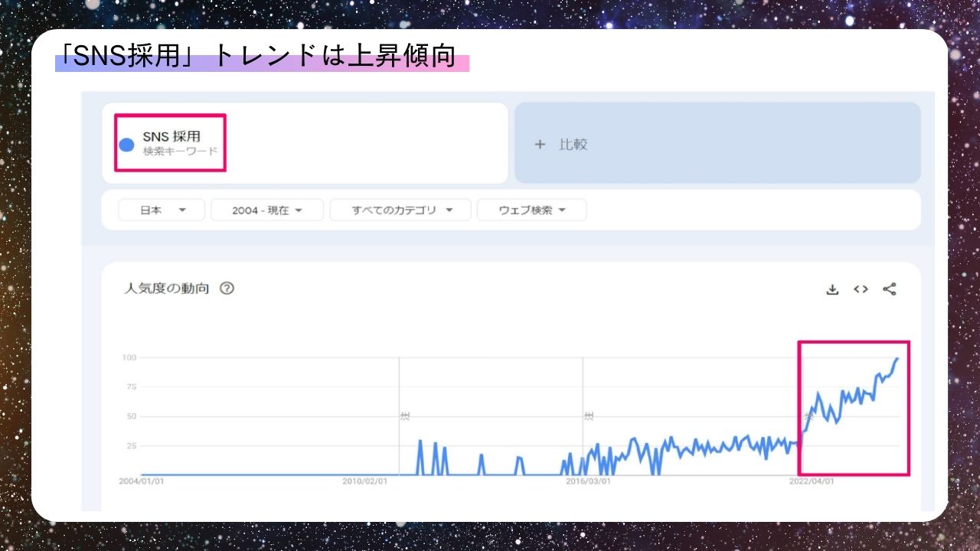Viewport: 980px width, 551px height.
Task: Click the 人気度の動向 heading
Action: point(166,289)
